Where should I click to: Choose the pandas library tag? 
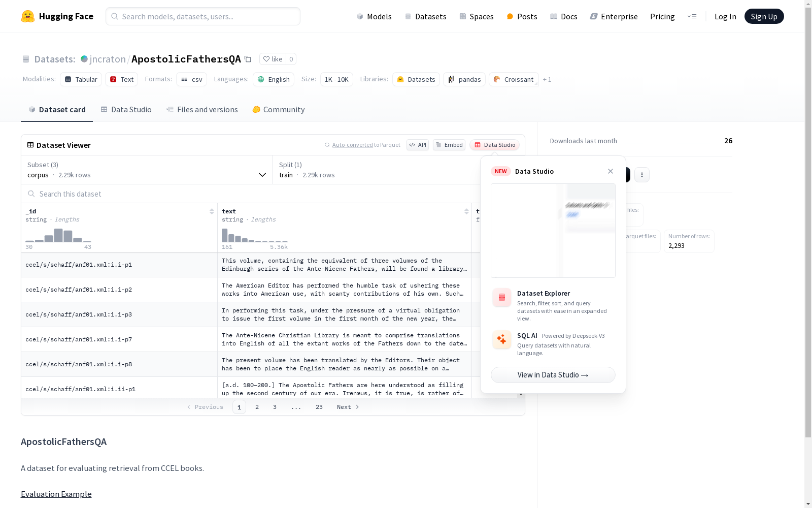click(464, 79)
